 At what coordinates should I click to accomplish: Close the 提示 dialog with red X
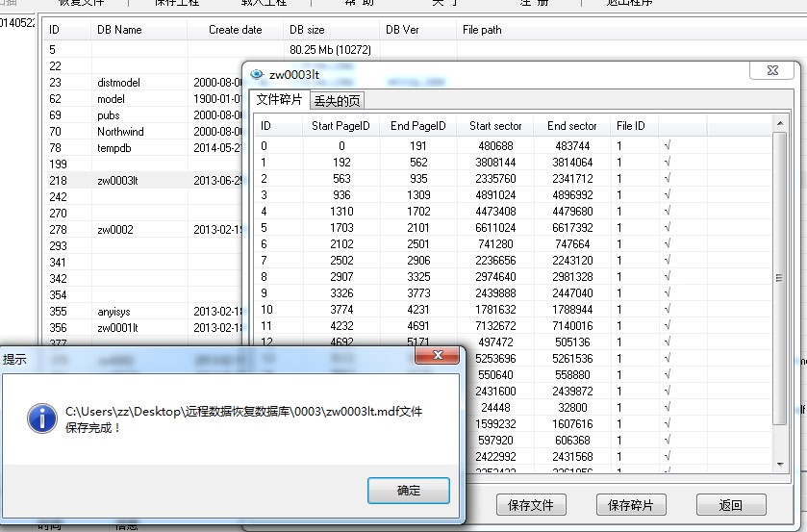pyautogui.click(x=438, y=355)
